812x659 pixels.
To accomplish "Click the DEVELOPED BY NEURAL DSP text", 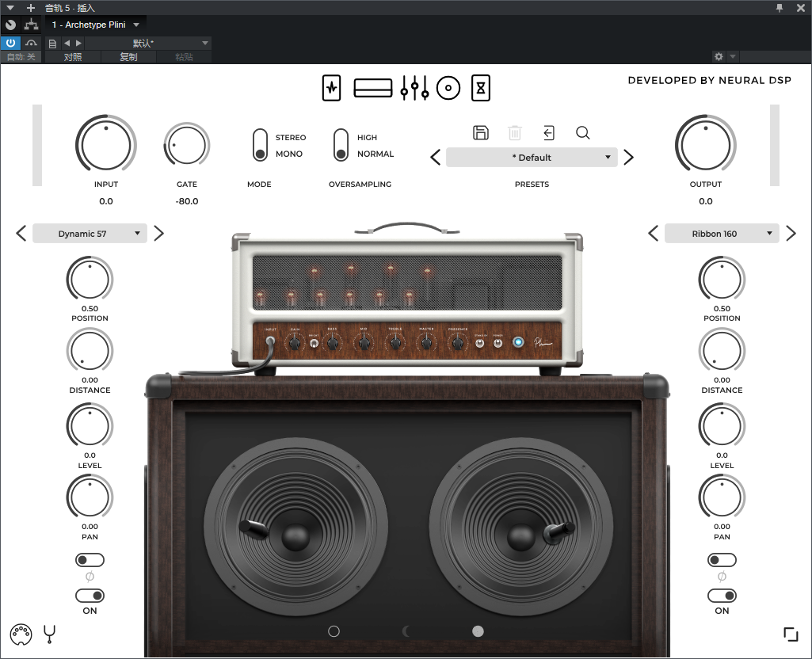I will click(710, 80).
